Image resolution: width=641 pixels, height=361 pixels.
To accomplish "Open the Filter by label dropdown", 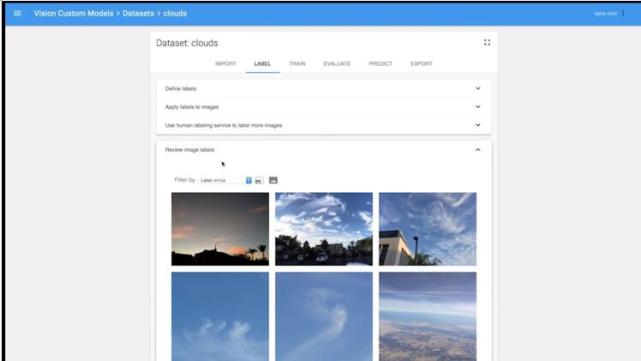I will [x=225, y=180].
